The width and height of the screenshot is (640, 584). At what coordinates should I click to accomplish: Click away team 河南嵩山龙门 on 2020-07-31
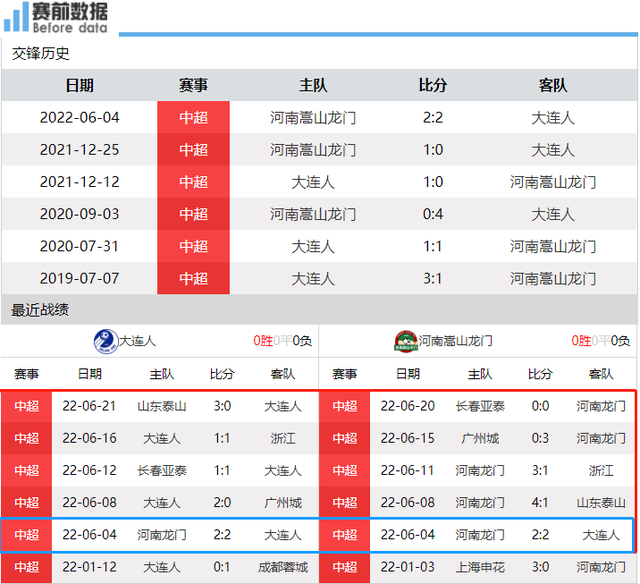(x=553, y=246)
